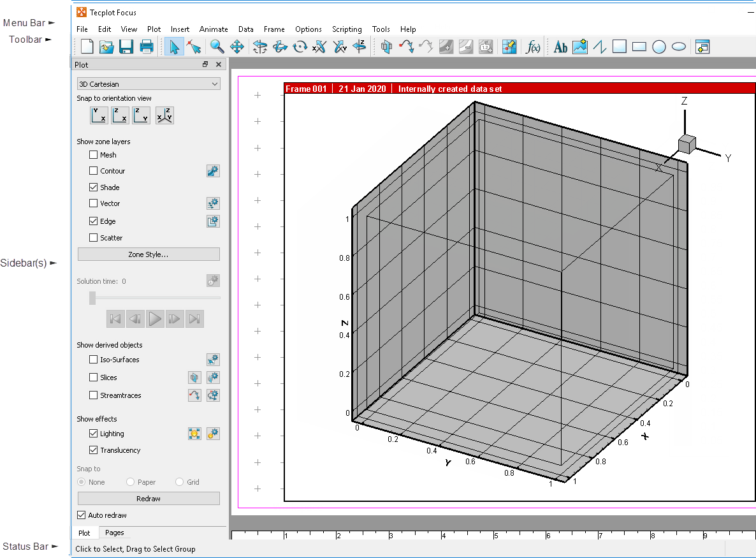Turn off Translucency effect
The width and height of the screenshot is (756, 558).
point(94,450)
